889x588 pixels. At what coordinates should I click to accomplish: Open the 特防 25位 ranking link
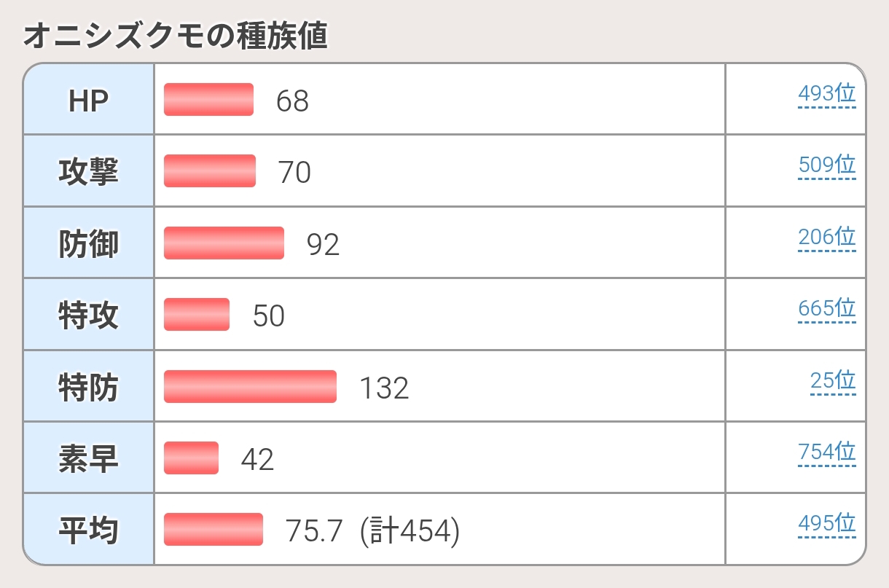click(833, 380)
